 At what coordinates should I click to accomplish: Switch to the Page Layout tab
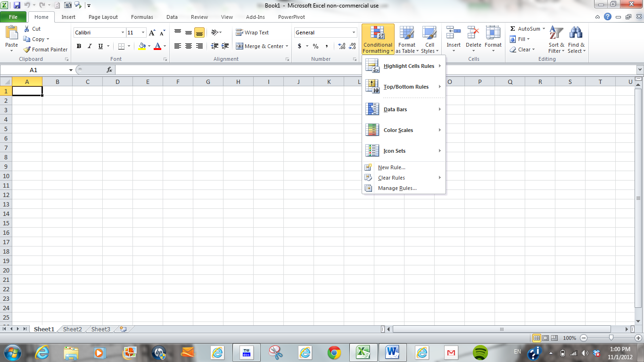pos(103,17)
